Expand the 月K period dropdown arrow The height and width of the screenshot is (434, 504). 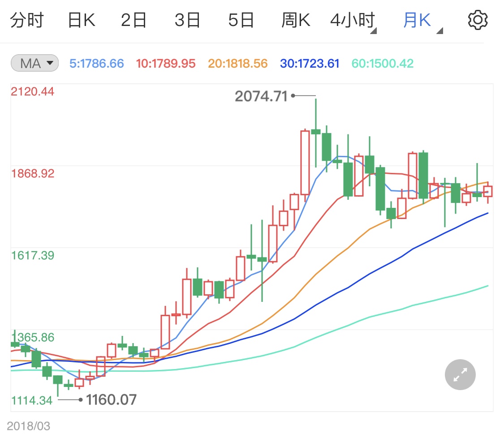pos(440,31)
